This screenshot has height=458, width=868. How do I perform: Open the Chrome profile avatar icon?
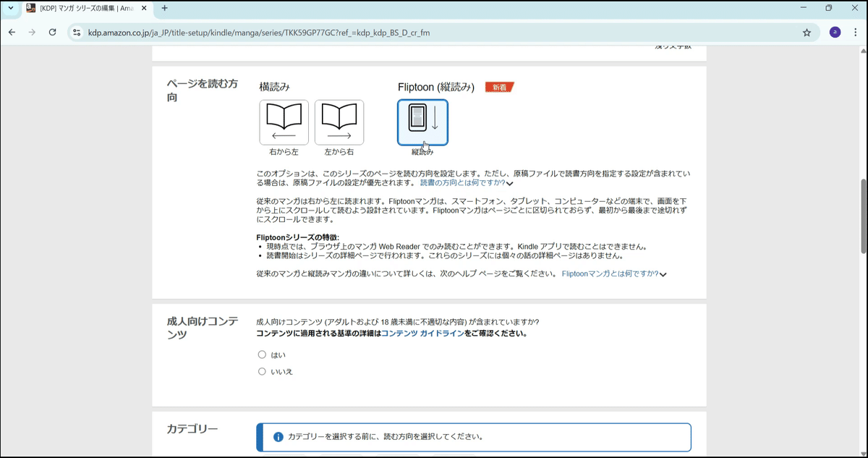834,32
